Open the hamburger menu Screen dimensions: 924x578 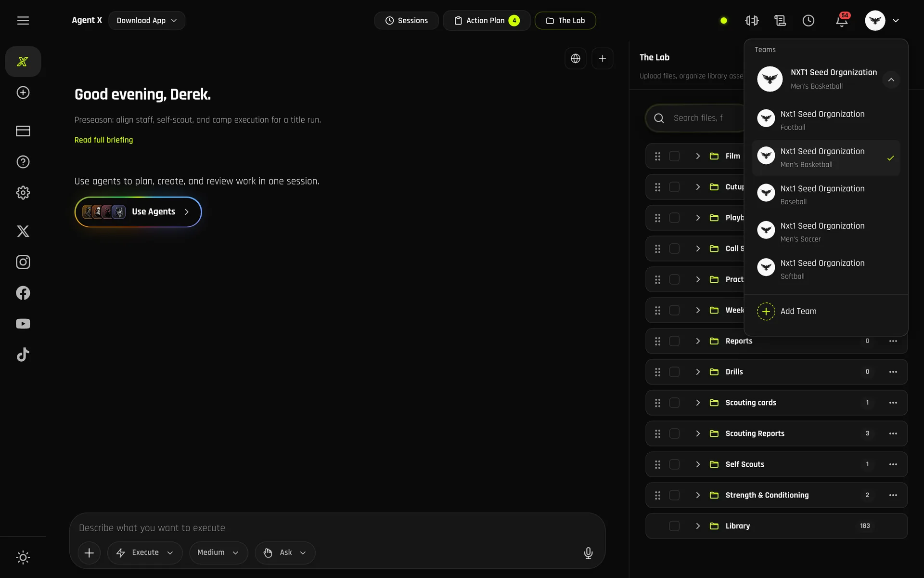[23, 21]
